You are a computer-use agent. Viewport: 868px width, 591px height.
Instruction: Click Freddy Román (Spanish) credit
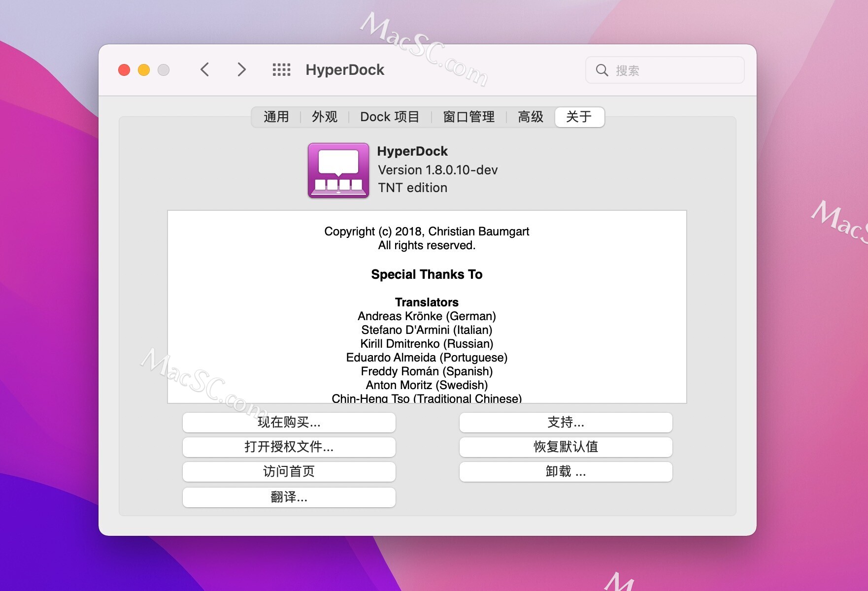427,371
